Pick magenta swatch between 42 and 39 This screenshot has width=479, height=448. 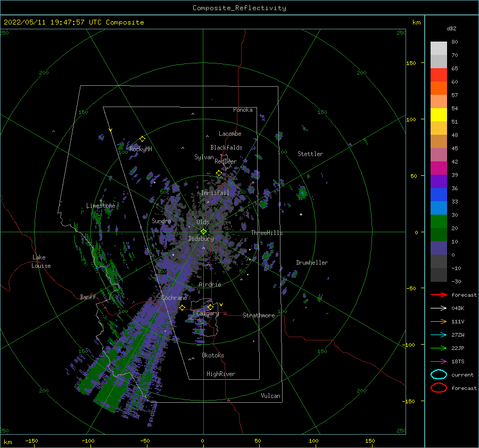click(x=439, y=168)
